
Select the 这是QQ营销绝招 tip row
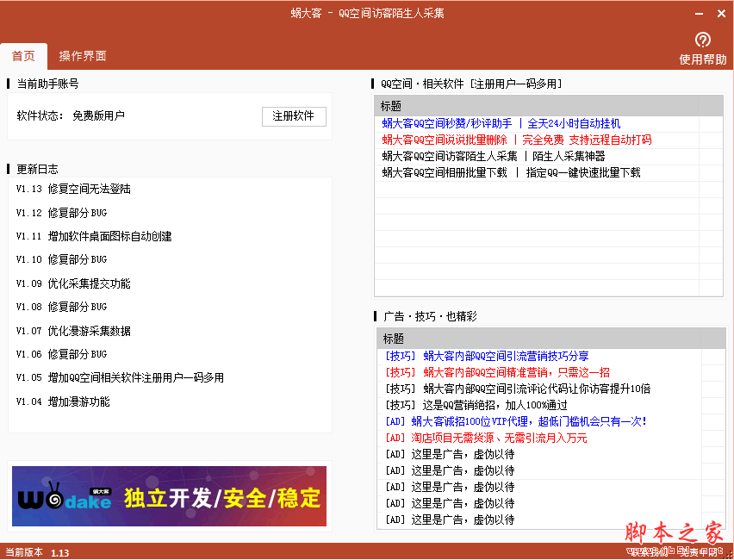pyautogui.click(x=470, y=406)
